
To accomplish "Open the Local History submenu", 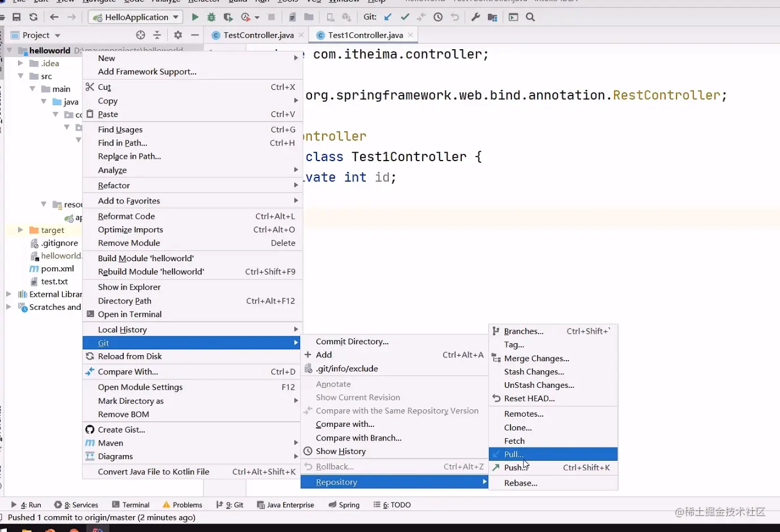I will click(x=192, y=330).
